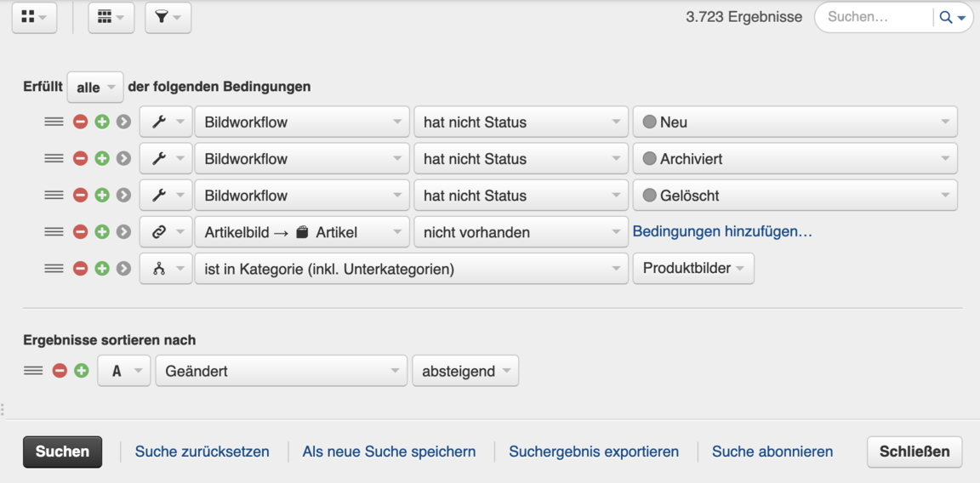Click arrow button on the 'Gelöscht' row

(123, 196)
